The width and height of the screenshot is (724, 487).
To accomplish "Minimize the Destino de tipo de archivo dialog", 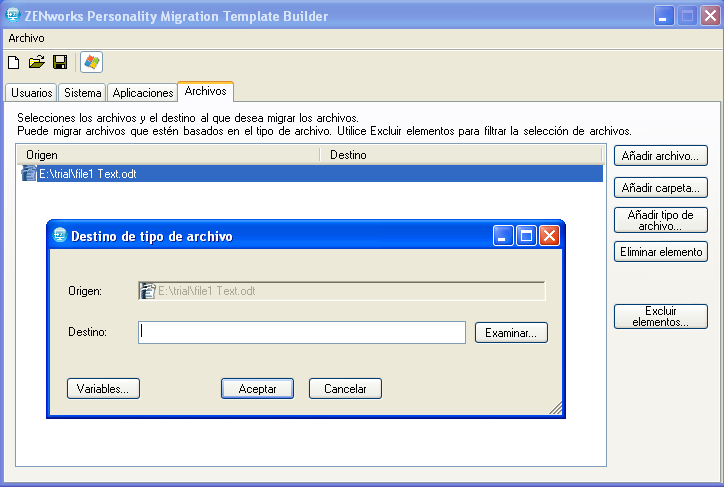I will 503,236.
